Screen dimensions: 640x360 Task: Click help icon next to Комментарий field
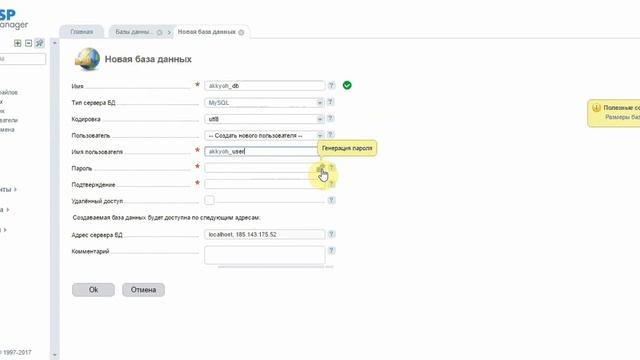[x=331, y=251]
